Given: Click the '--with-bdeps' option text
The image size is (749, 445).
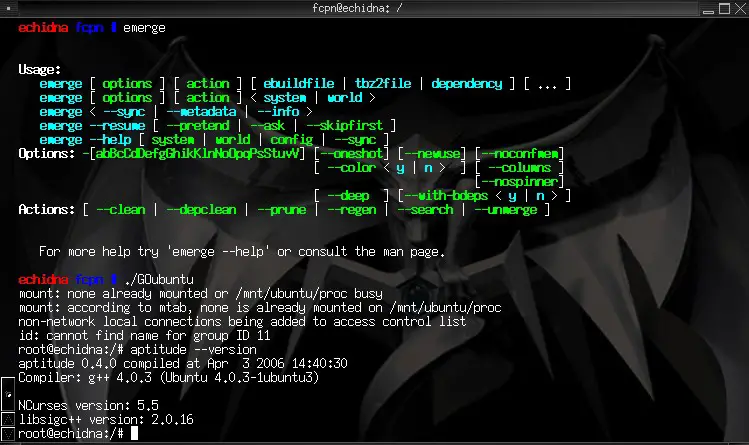Looking at the screenshot, I should [446, 196].
